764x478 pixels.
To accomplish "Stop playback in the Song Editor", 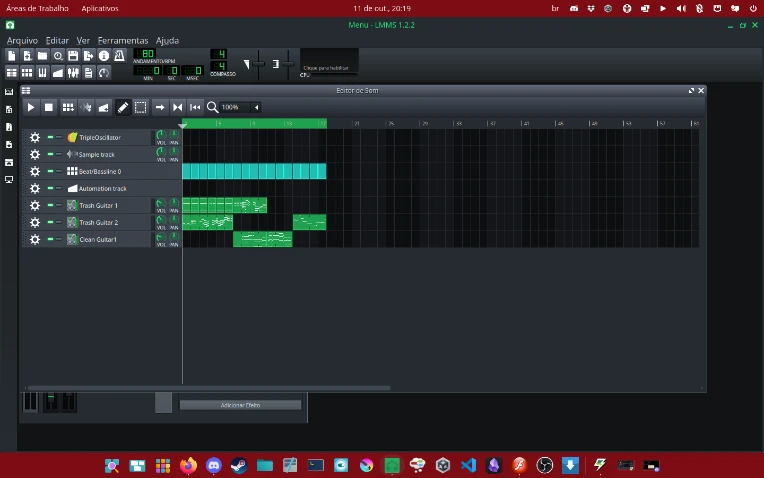I will pos(49,107).
